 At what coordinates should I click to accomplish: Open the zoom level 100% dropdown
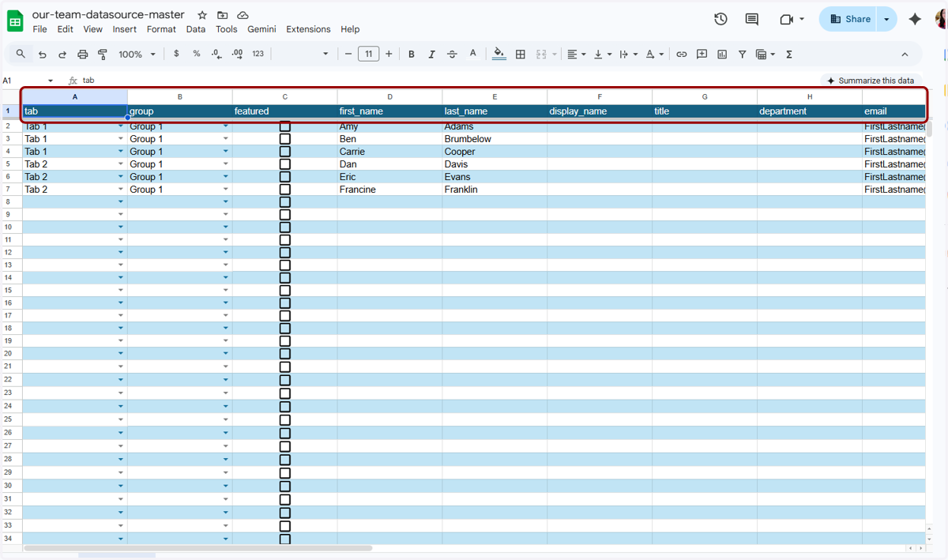(137, 54)
